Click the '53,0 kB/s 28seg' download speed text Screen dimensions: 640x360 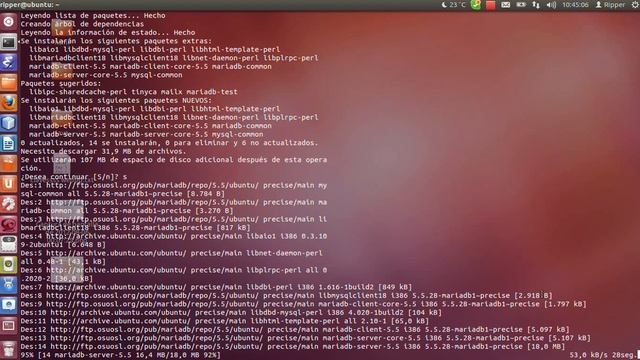coord(602,355)
